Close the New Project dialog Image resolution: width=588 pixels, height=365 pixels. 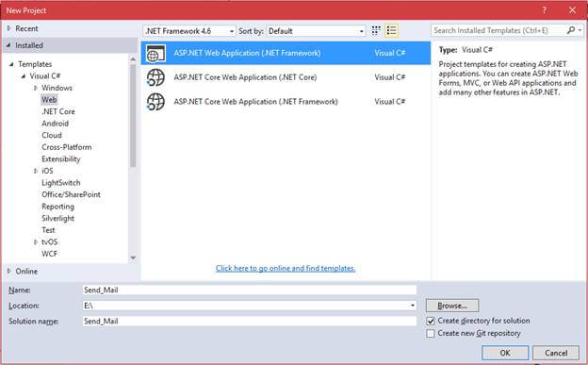pyautogui.click(x=572, y=10)
